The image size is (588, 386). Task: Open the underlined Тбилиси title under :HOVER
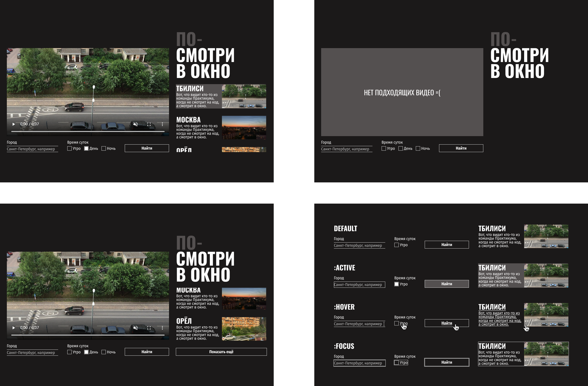(x=492, y=307)
